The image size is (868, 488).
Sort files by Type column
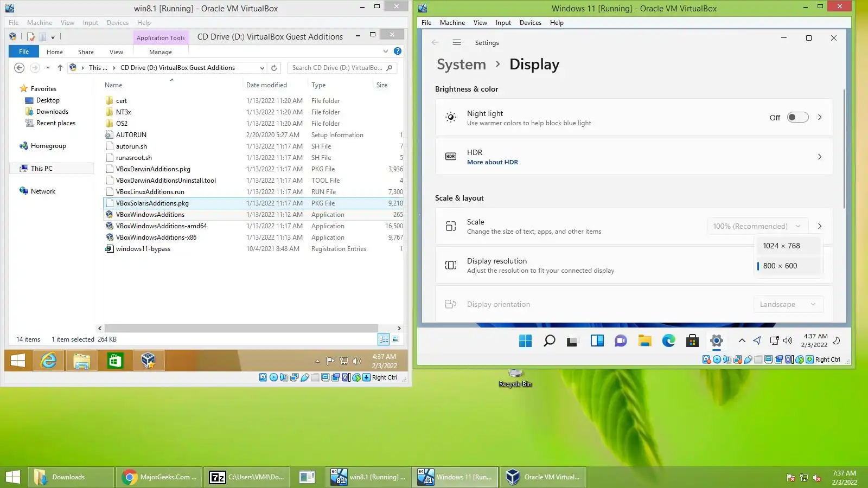(x=318, y=85)
